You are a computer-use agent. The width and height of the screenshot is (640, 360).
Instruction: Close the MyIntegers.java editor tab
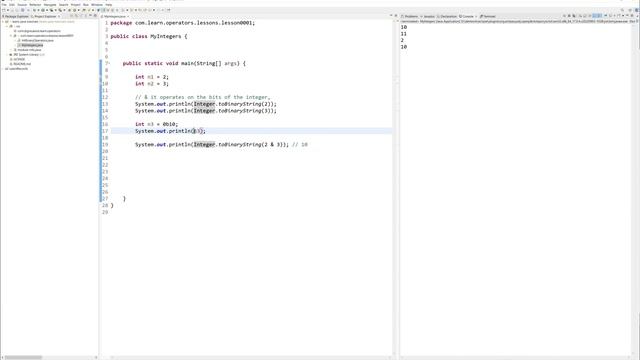coord(128,16)
